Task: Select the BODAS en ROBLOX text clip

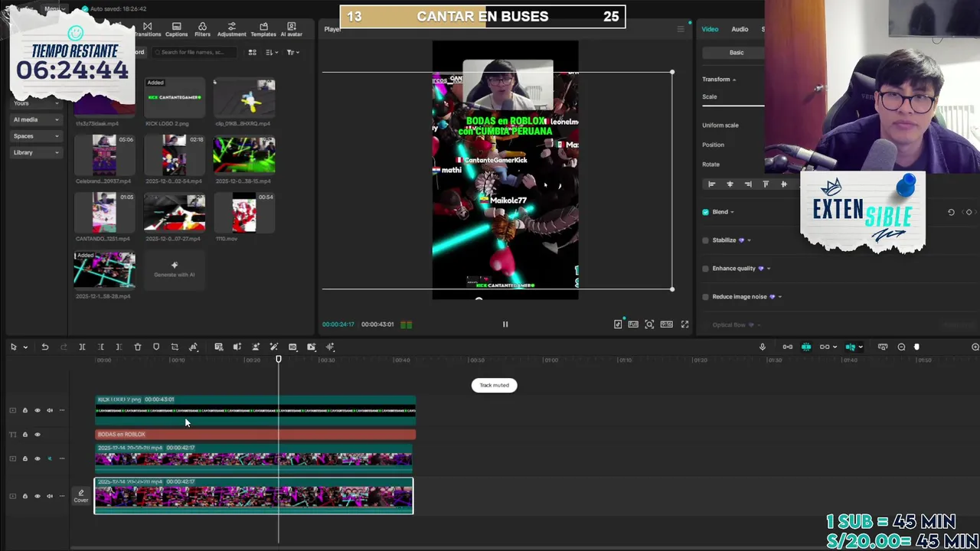Action: [255, 434]
